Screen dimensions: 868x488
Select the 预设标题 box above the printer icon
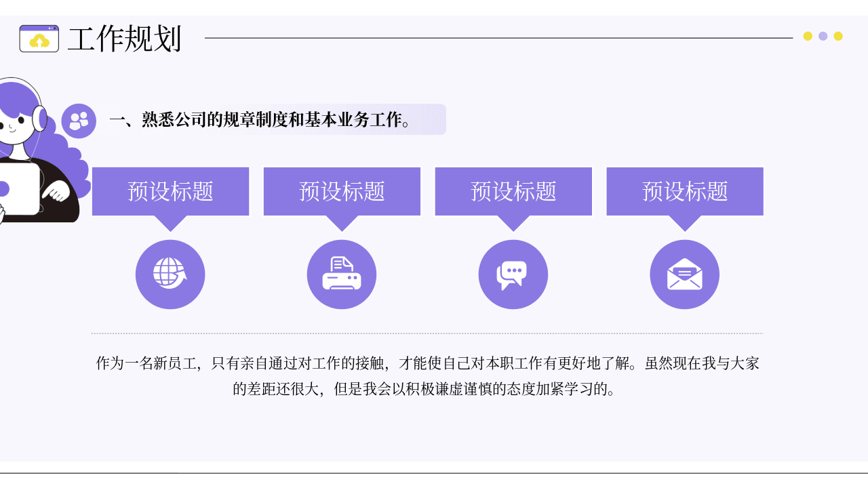[342, 192]
